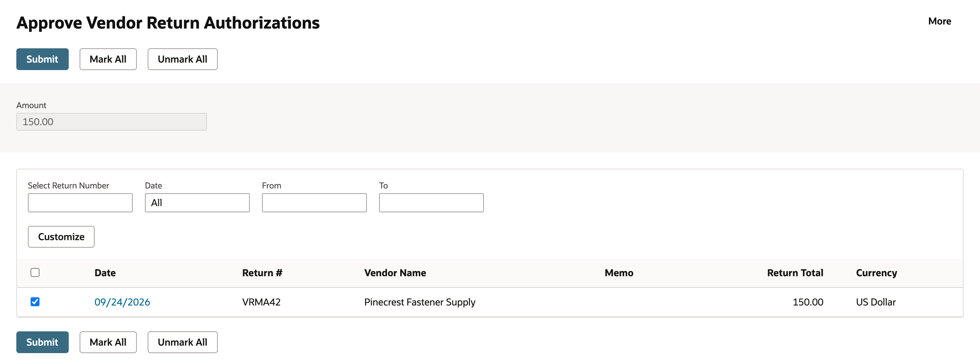Click the US Dollar currency cell
The height and width of the screenshot is (364, 980).
coord(876,302)
